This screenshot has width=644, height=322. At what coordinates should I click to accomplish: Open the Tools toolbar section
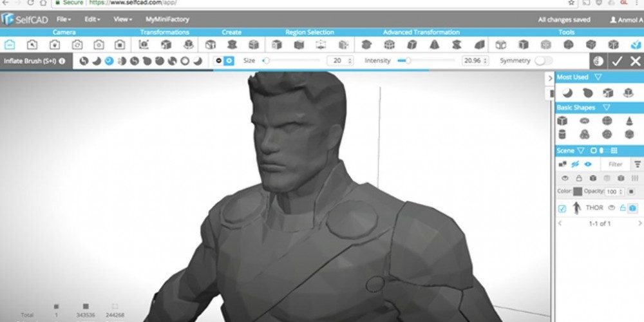[566, 32]
